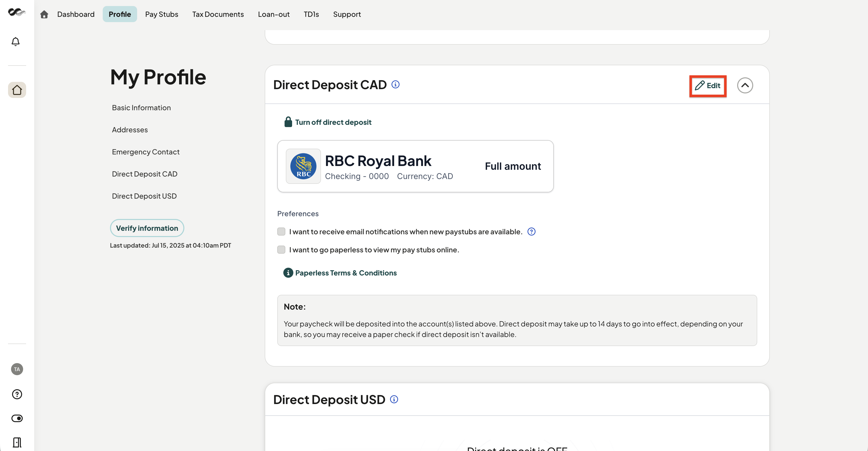The height and width of the screenshot is (451, 868).
Task: Select the home icon in left sidebar
Action: click(x=17, y=90)
